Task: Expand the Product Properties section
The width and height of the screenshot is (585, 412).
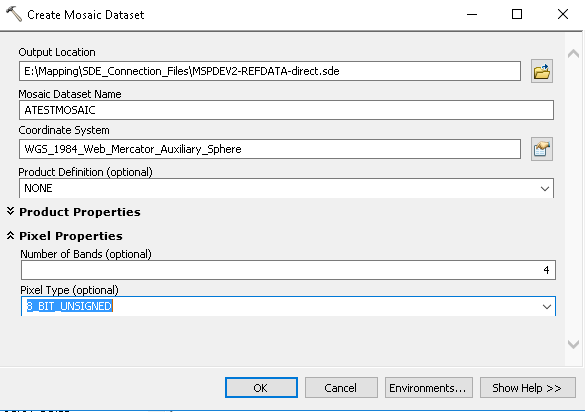Action: (x=10, y=212)
